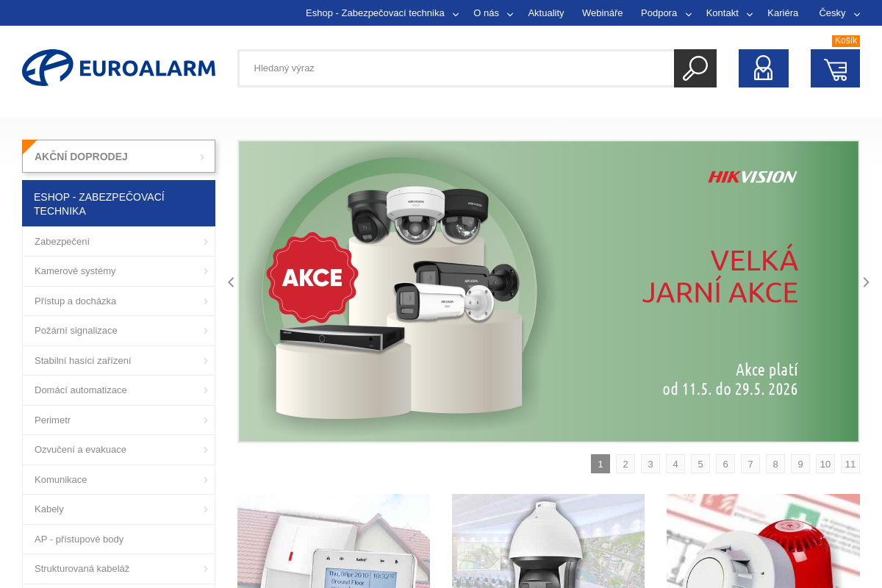882x588 pixels.
Task: Expand Eshop - Zabezpečovací technika top menu
Action: tap(382, 13)
